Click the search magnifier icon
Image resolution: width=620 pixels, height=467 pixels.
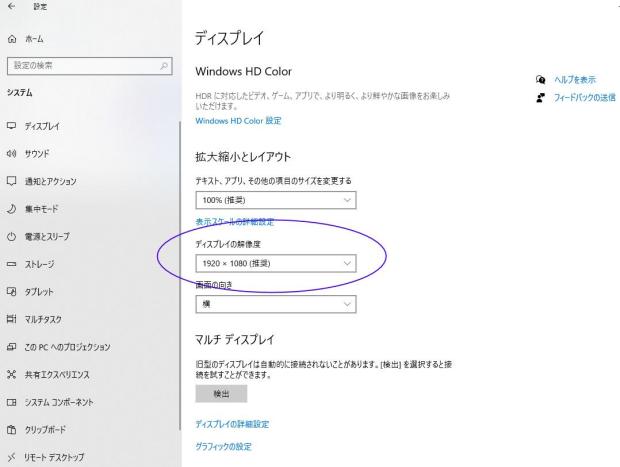[x=163, y=66]
